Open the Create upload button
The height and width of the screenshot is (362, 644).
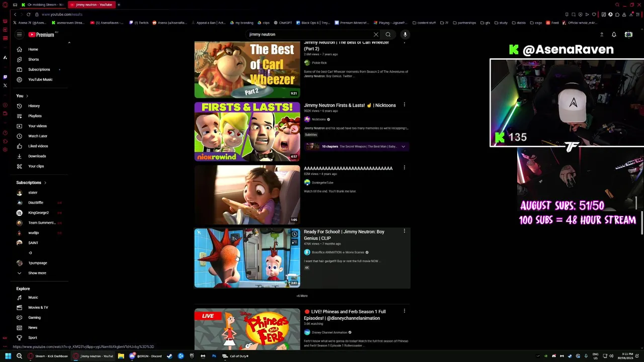602,35
